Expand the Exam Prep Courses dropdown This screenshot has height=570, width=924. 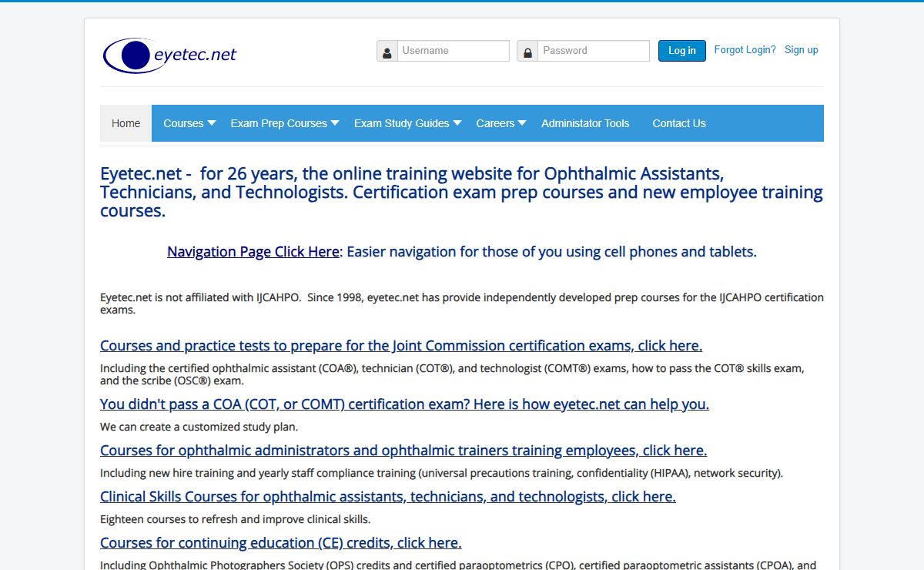click(284, 123)
